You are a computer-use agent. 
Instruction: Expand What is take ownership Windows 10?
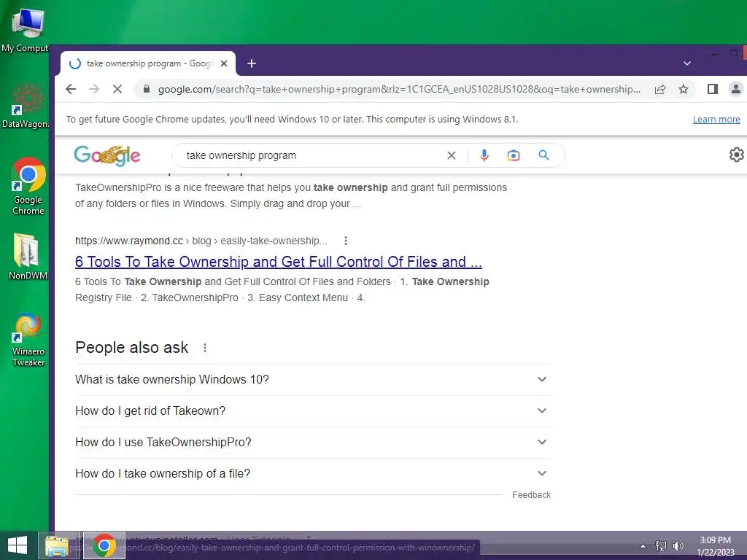point(312,379)
